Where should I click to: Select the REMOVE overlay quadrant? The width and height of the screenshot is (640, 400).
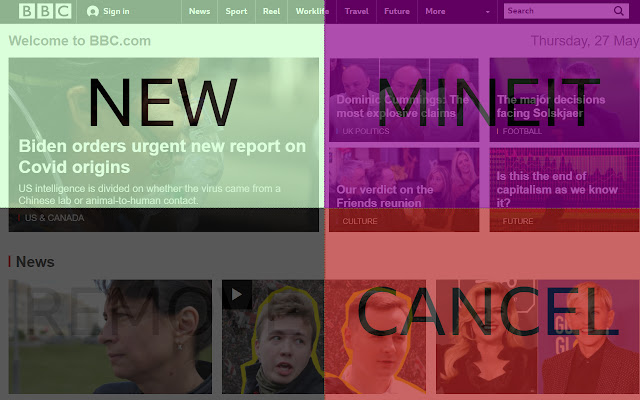click(x=162, y=304)
